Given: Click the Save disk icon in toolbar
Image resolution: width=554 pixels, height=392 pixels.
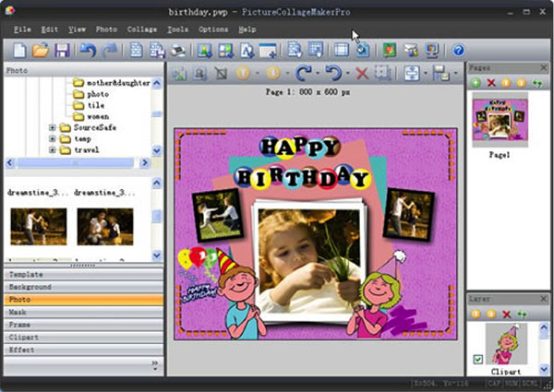Looking at the screenshot, I should [63, 50].
